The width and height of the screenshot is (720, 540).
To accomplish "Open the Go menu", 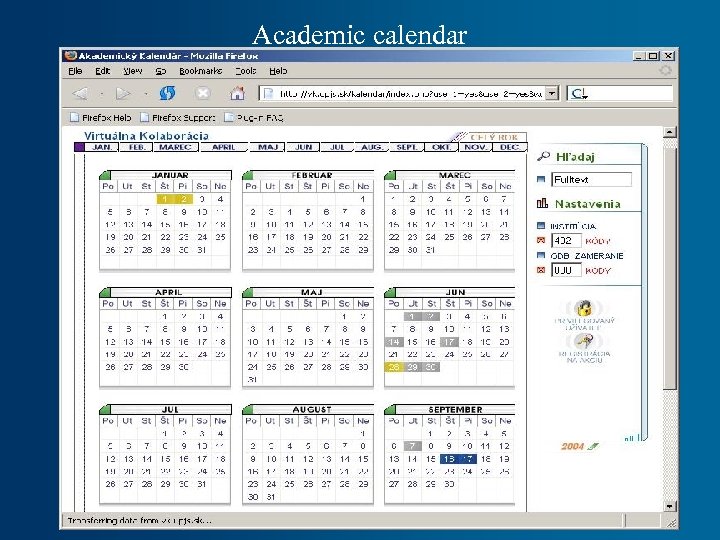I will (160, 71).
